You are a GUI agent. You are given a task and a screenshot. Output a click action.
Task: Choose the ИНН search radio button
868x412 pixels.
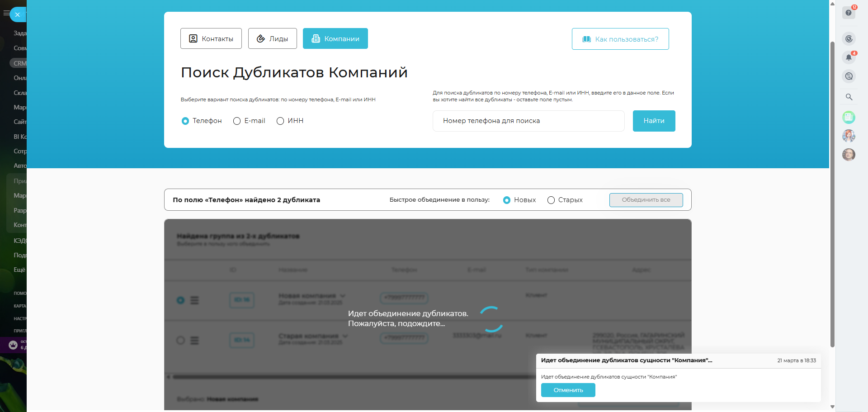(280, 121)
